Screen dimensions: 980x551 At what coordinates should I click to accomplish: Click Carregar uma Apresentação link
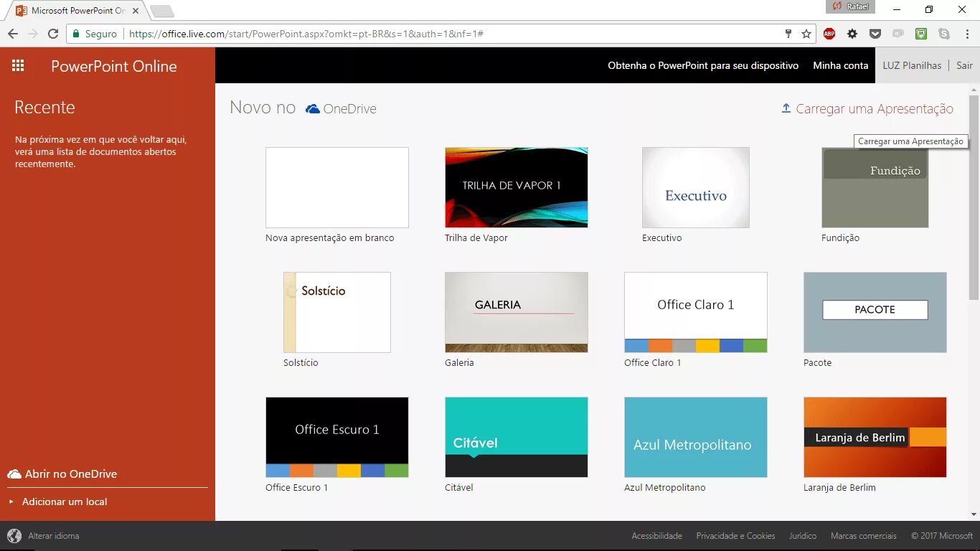[875, 108]
